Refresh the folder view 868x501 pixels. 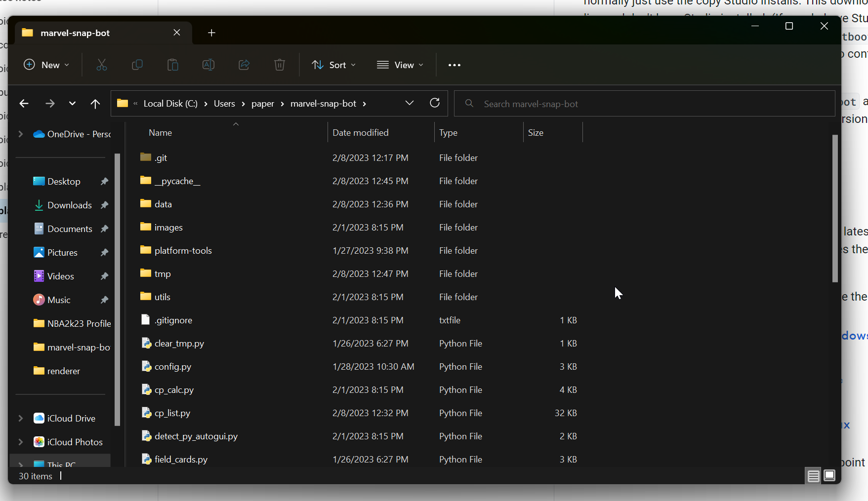point(434,103)
